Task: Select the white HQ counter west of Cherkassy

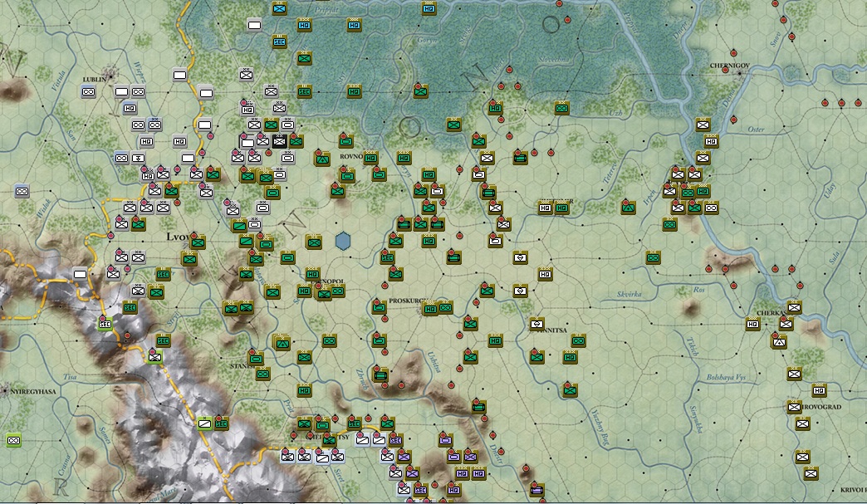Action: pyautogui.click(x=752, y=325)
